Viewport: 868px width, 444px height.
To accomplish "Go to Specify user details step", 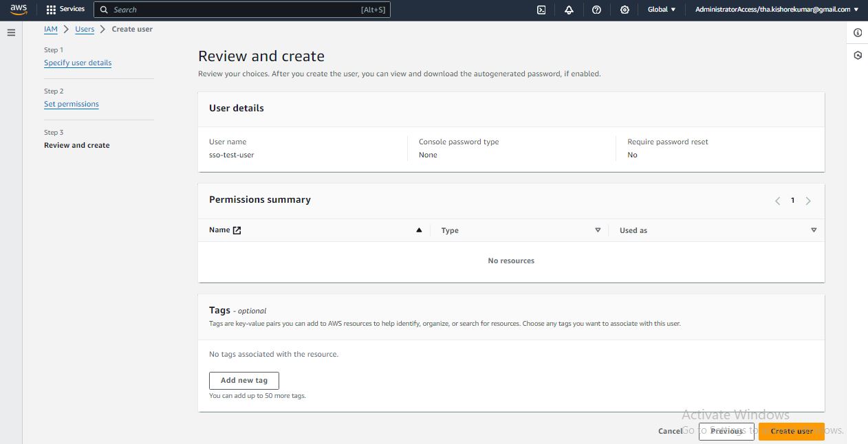I will (78, 63).
